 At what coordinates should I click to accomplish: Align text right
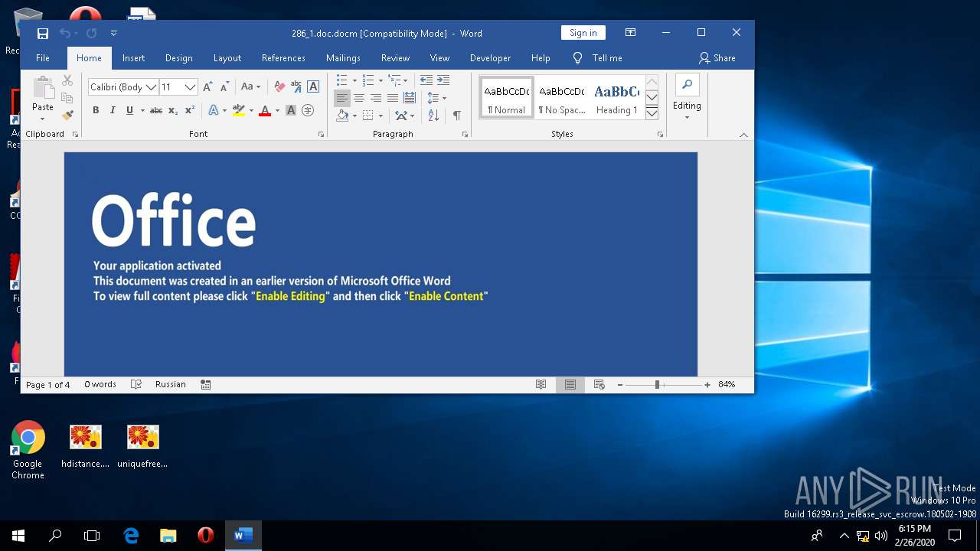376,98
